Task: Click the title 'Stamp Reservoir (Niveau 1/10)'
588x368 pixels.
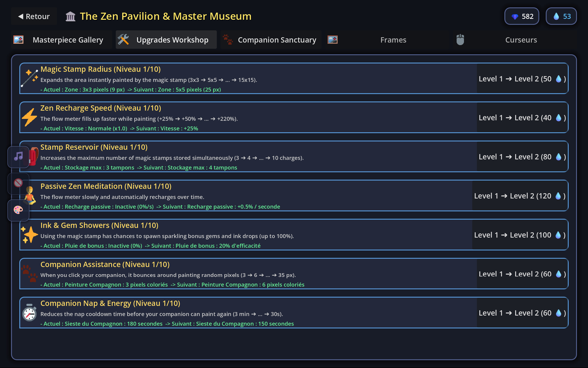Action: pos(94,147)
